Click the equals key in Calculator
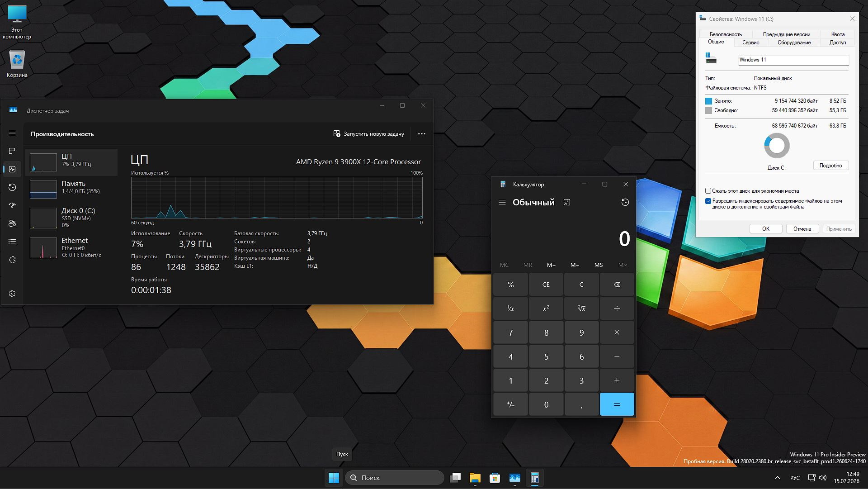868x489 pixels. (617, 404)
